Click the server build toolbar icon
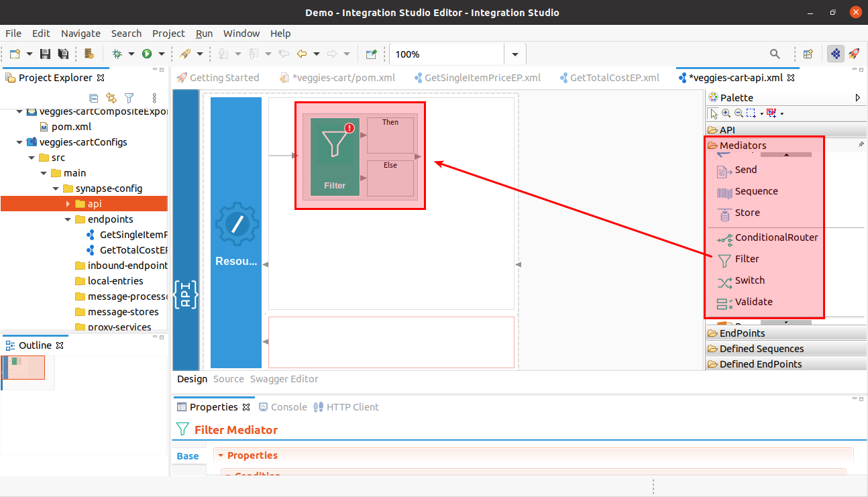This screenshot has width=868, height=497. 89,54
